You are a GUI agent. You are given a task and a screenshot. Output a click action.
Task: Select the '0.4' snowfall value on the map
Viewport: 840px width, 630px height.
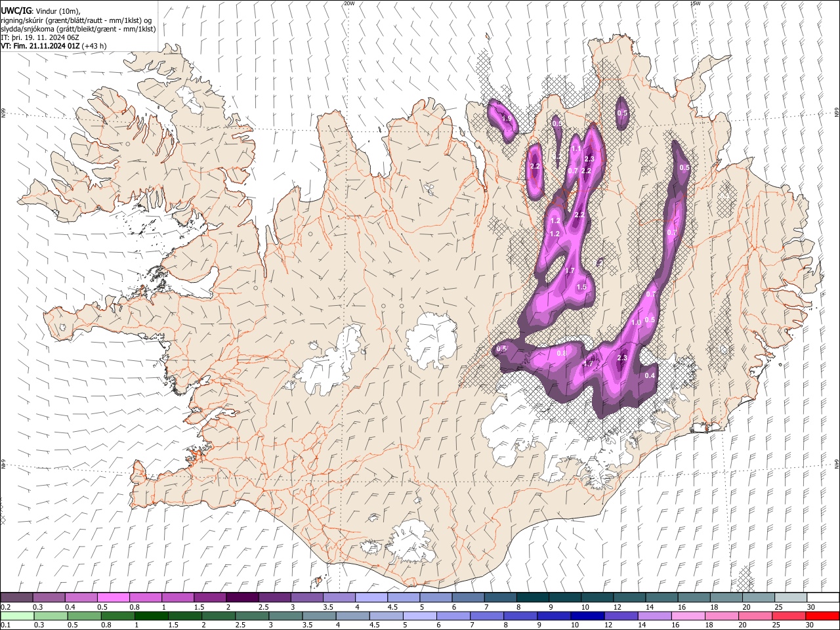tap(650, 375)
